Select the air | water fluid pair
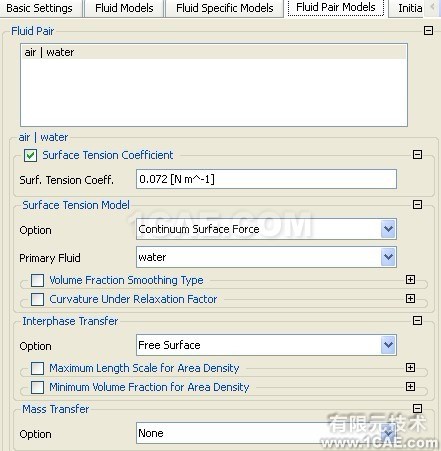 click(214, 52)
